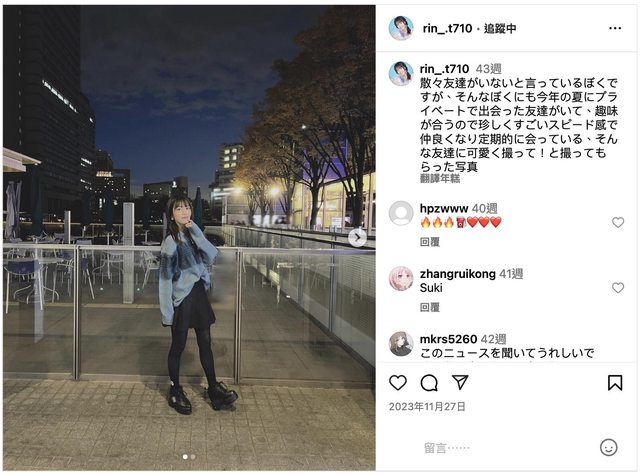This screenshot has height=475, width=640.
Task: Save the post with the bookmark icon
Action: [615, 383]
